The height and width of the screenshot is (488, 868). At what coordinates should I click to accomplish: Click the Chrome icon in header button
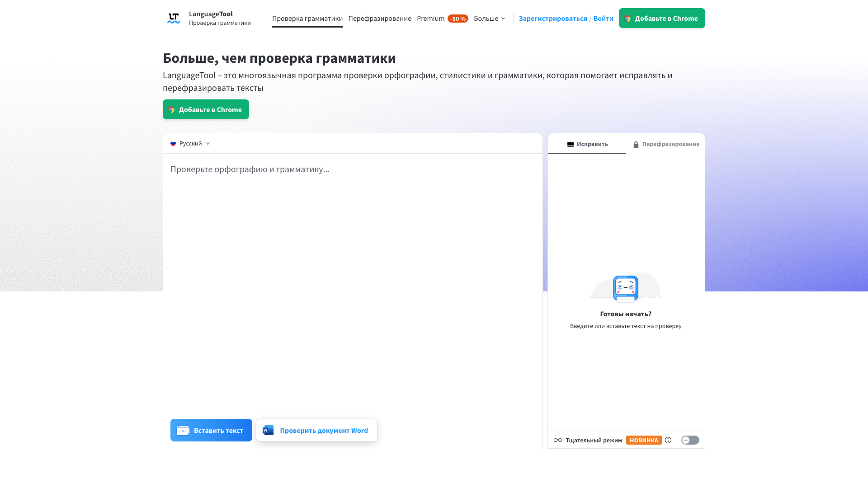[627, 19]
